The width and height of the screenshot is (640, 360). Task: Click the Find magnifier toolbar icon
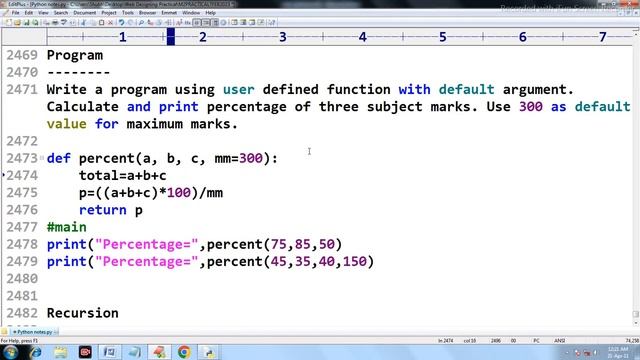tap(141, 22)
